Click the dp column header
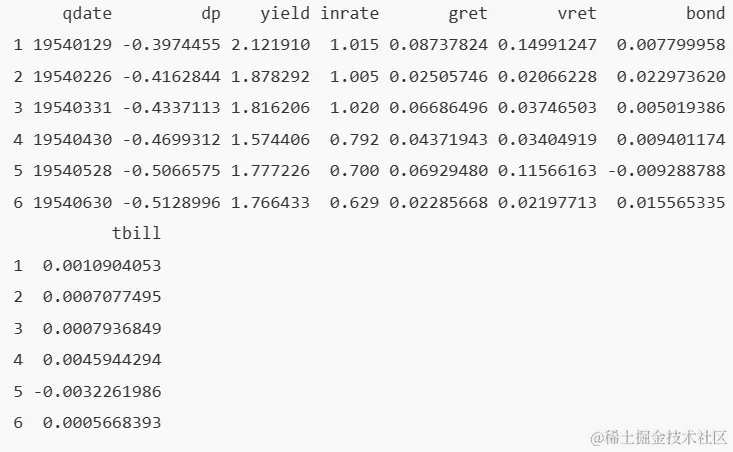Screen dimensions: 733x452 [x=210, y=13]
